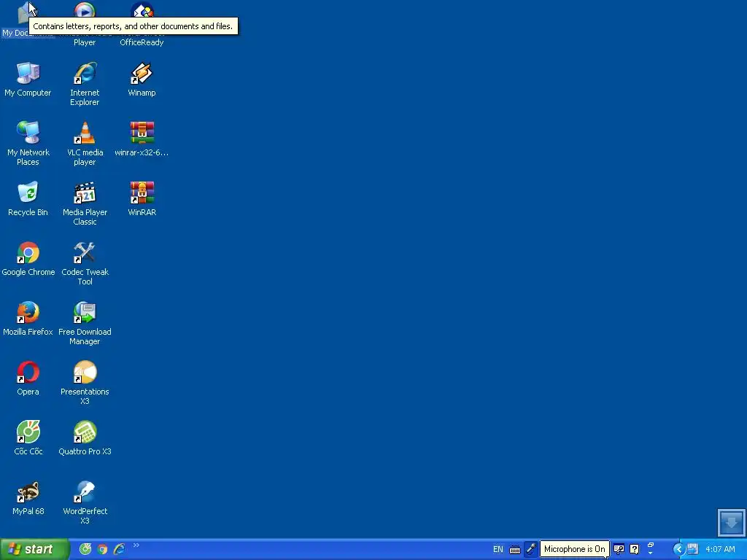Viewport: 747px width, 560px height.
Task: Select the Recycle Bin icon
Action: 28,198
